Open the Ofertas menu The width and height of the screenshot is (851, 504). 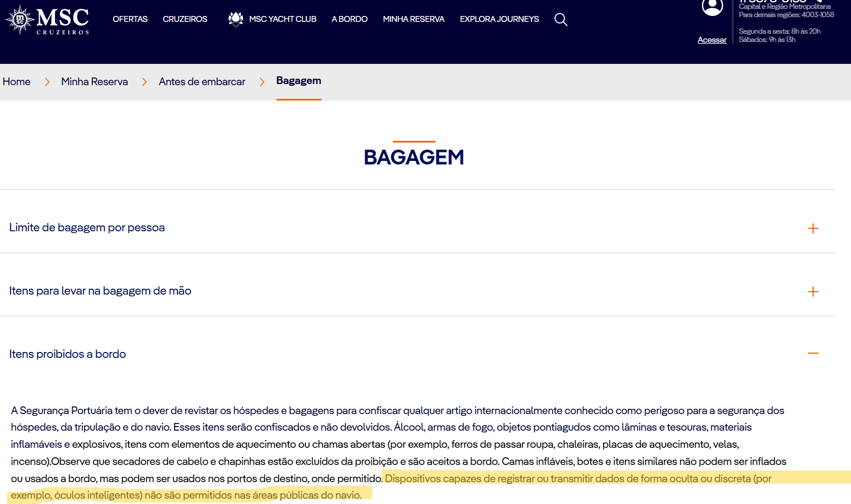click(130, 19)
